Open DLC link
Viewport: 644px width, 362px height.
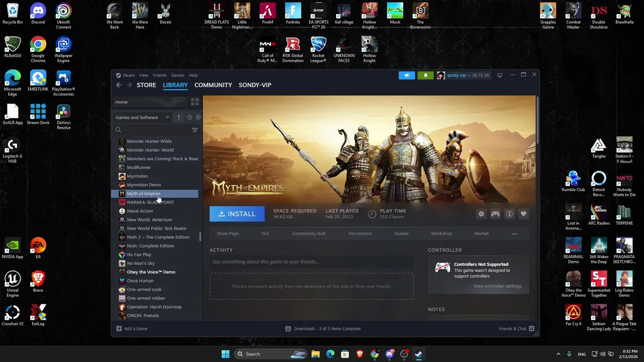(x=266, y=233)
